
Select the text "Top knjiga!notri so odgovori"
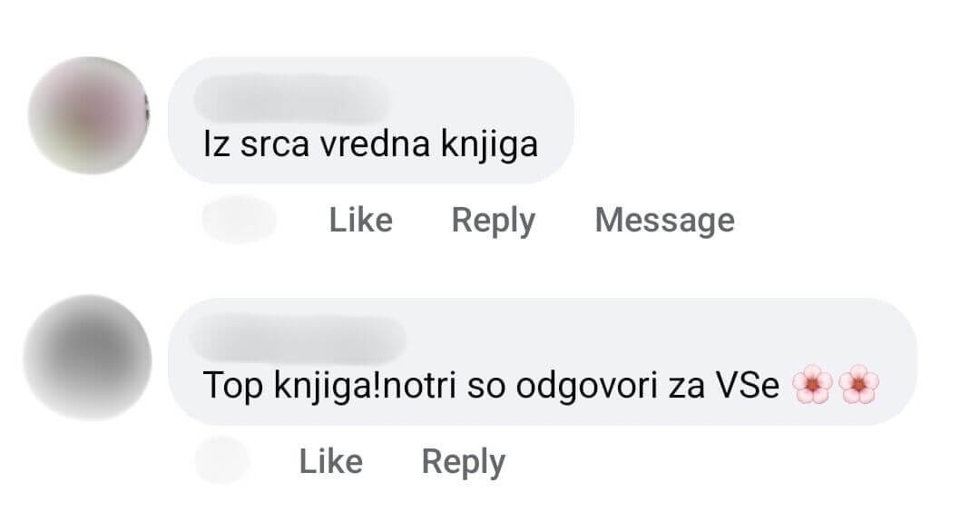coord(415,385)
